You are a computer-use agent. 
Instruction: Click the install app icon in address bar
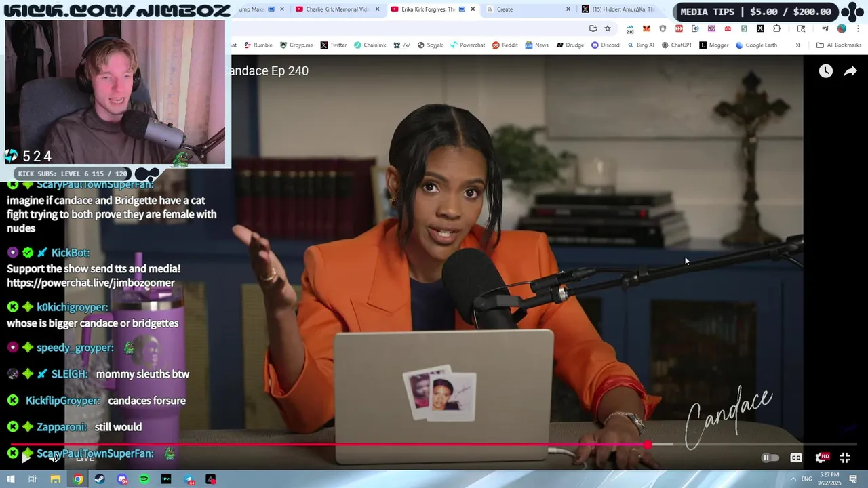click(x=593, y=28)
